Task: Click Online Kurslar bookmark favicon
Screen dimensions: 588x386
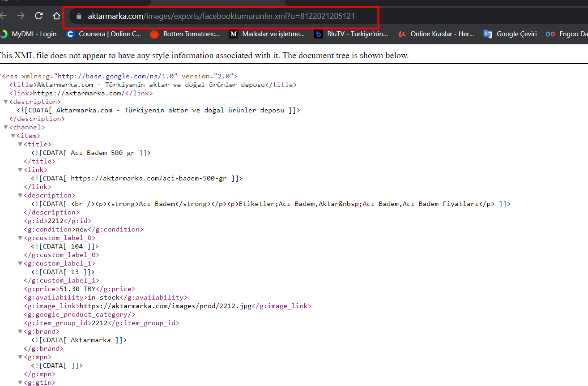Action: [402, 34]
